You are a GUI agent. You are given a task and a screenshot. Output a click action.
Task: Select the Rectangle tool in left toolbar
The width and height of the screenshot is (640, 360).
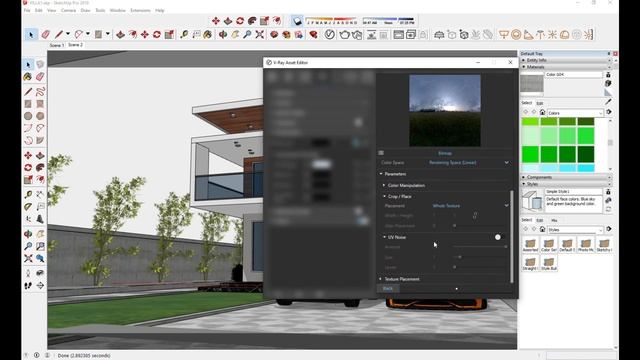point(28,104)
